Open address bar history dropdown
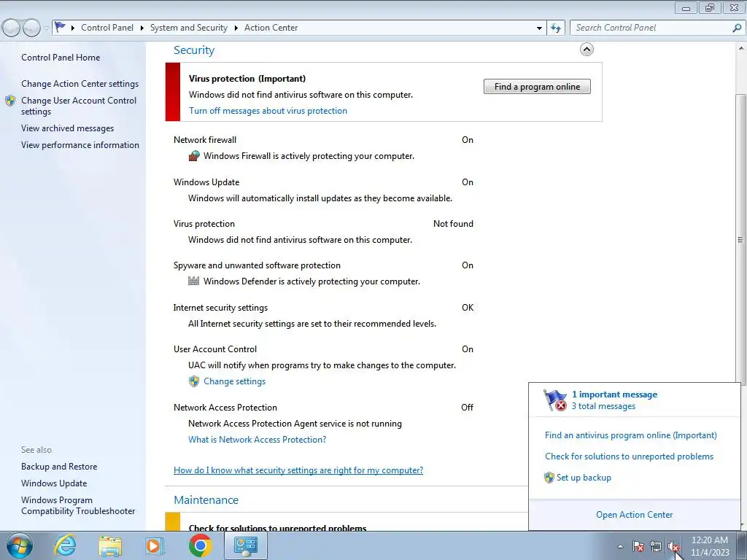The image size is (747, 560). pos(539,28)
